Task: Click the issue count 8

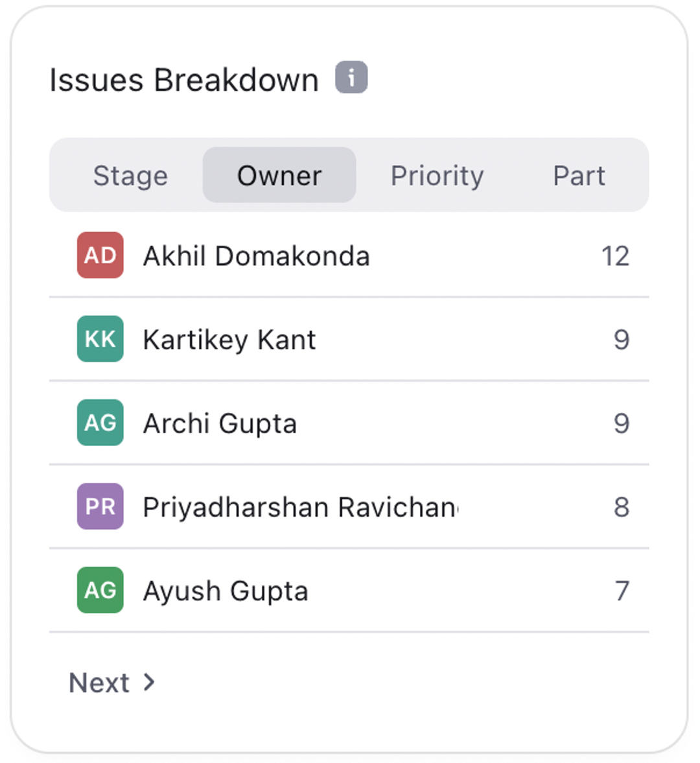Action: coord(622,507)
